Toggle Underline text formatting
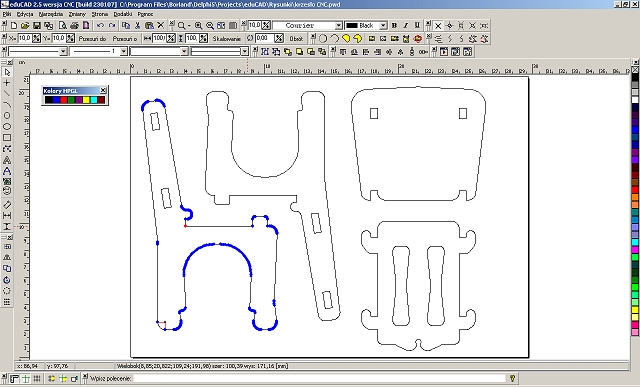Viewport: 640px width, 387px height. [x=417, y=26]
